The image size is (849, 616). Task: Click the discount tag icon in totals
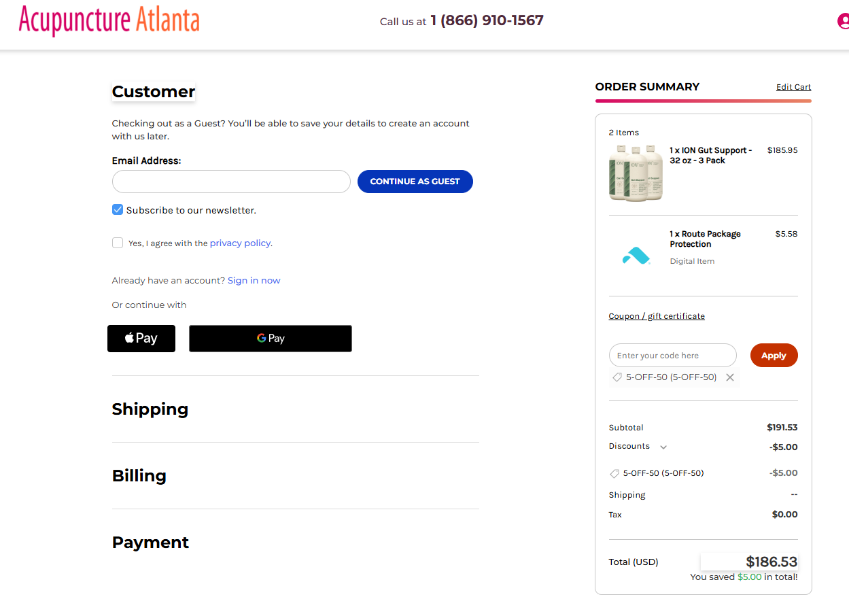tap(614, 473)
